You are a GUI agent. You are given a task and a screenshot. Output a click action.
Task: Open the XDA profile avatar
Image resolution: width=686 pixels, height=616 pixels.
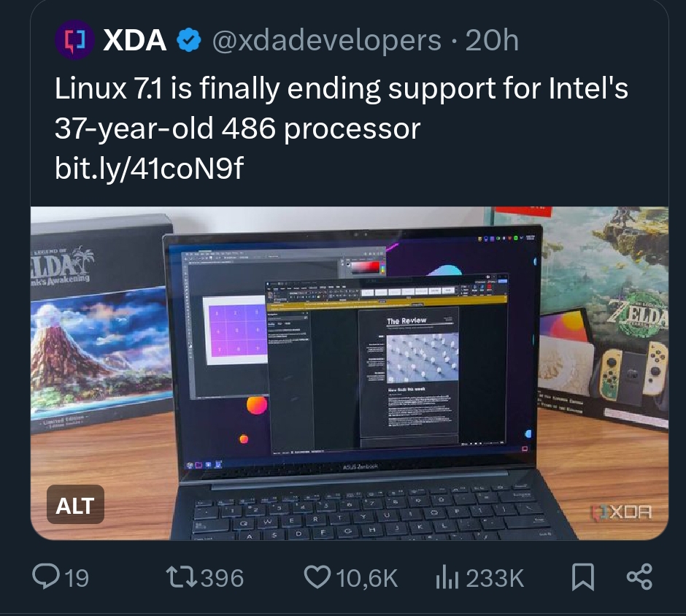[x=74, y=39]
